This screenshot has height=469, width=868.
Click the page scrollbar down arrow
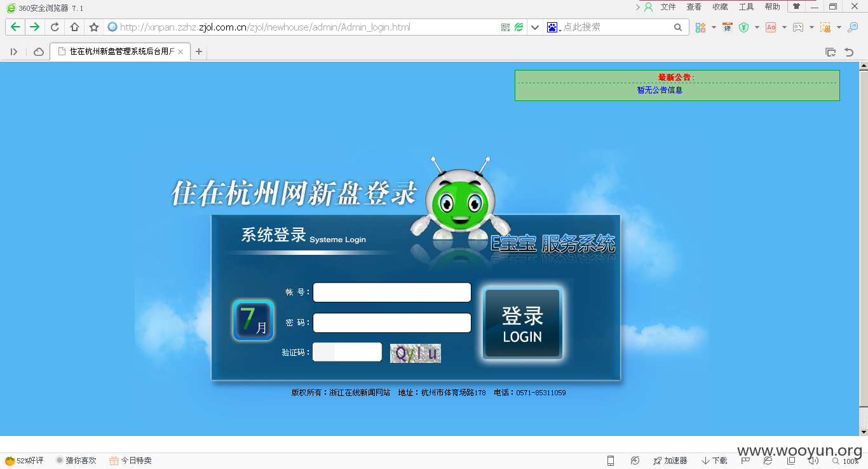coord(864,432)
